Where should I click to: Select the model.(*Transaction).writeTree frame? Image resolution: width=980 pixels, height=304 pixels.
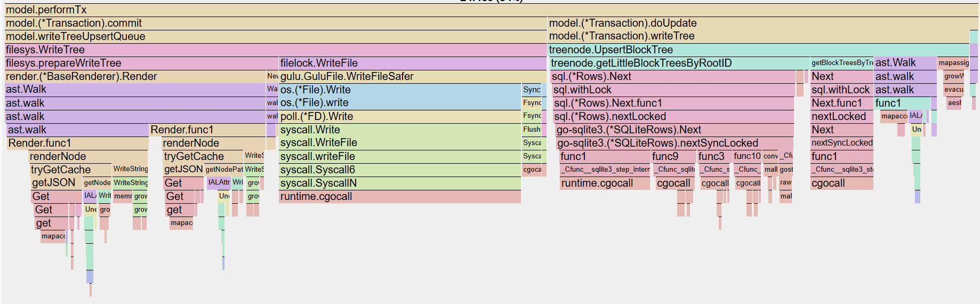coord(759,37)
